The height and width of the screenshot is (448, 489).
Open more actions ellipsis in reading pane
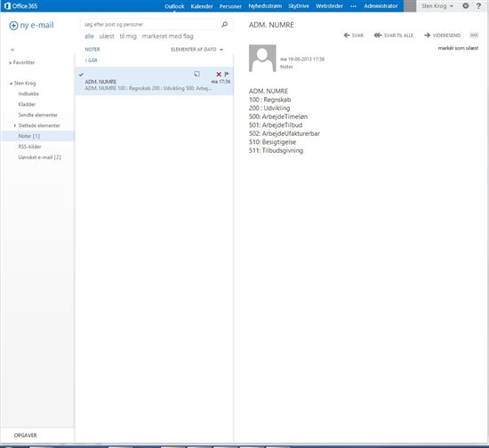(474, 36)
